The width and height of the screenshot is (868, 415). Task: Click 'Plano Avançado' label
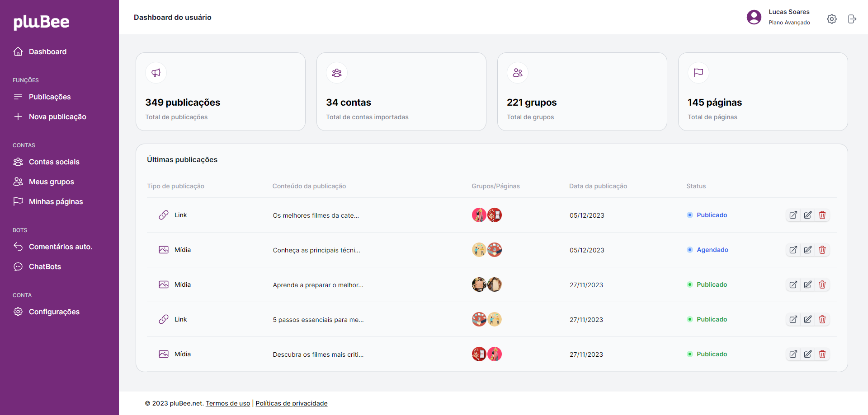(789, 23)
